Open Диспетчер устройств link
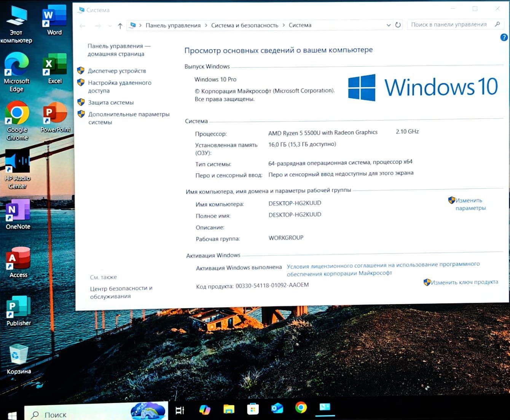510x420 pixels. pos(117,71)
